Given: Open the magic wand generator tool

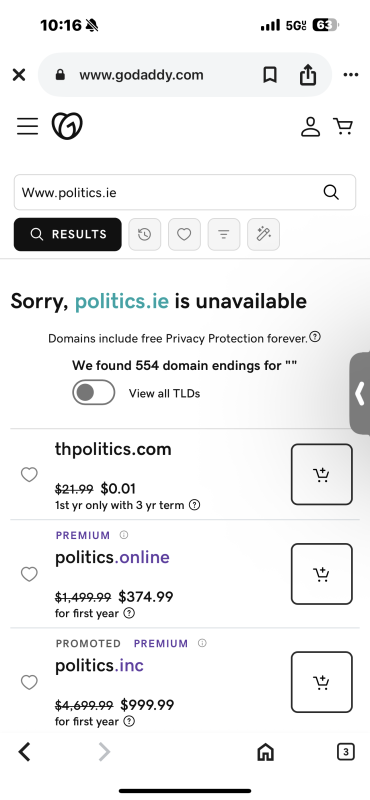Looking at the screenshot, I should [x=263, y=234].
